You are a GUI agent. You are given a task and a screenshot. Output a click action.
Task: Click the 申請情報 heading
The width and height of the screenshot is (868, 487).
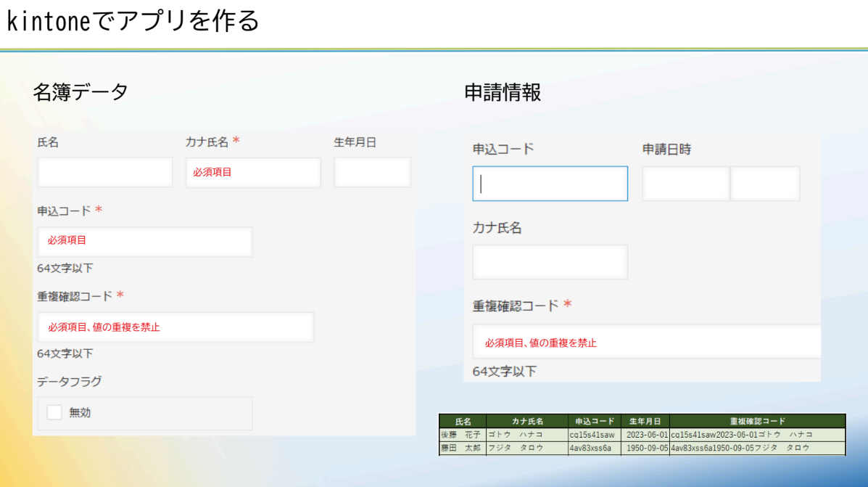[503, 92]
